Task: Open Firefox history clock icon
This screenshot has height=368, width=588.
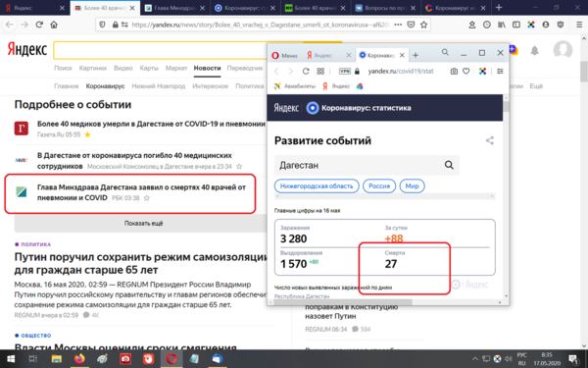Action: [487, 25]
